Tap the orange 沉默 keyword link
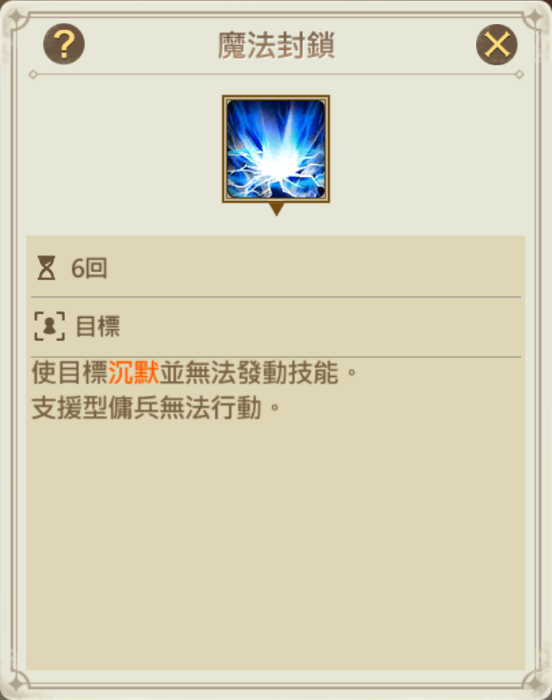The width and height of the screenshot is (552, 700). [x=134, y=372]
